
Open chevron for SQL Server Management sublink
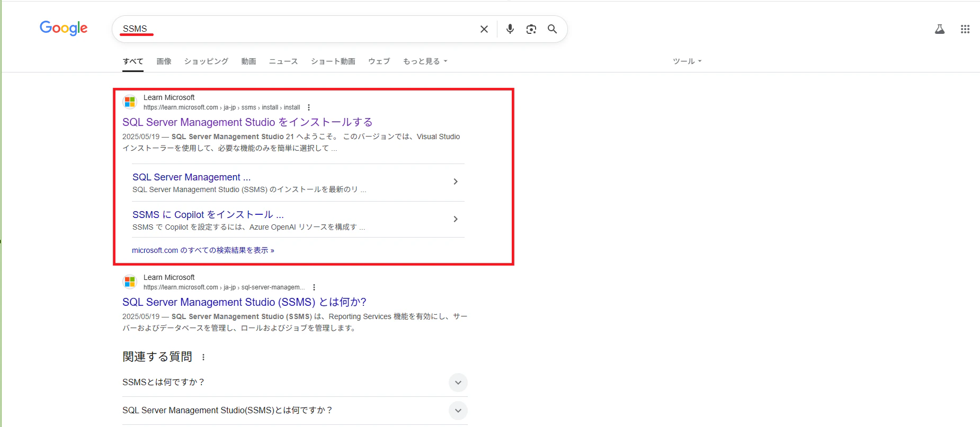(456, 181)
